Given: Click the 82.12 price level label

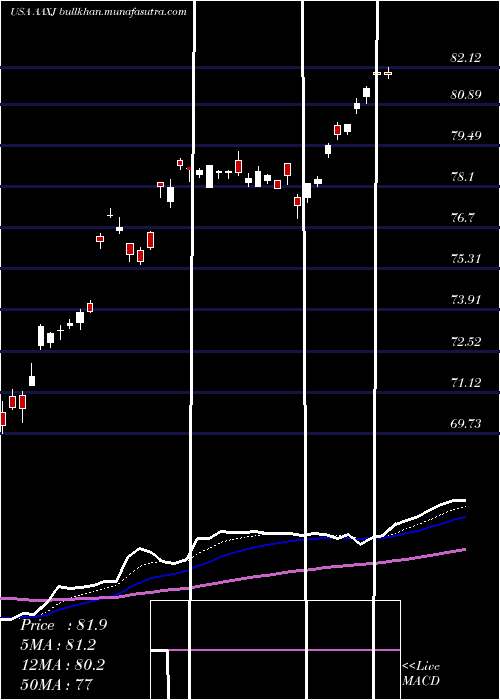Looking at the screenshot, I should click(466, 58).
